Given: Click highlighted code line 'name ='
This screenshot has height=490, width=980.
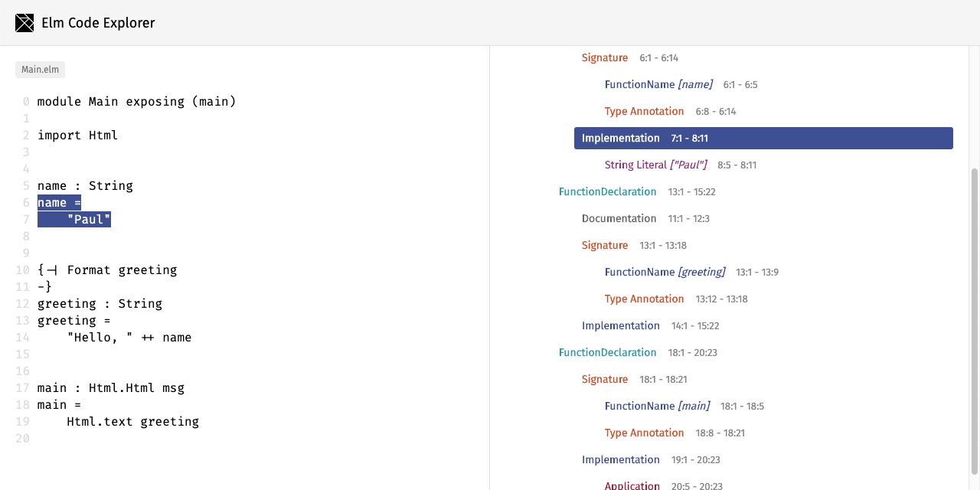Looking at the screenshot, I should 59,202.
